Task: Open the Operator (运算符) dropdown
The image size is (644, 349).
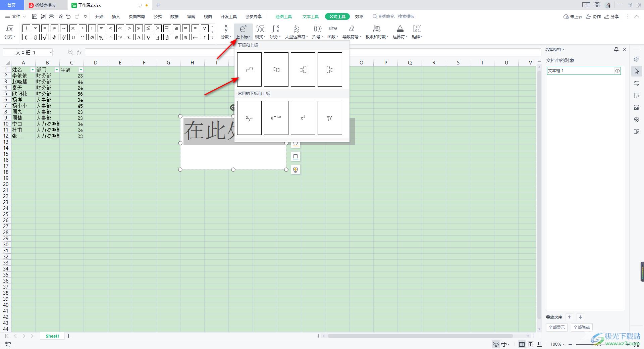Action: (x=400, y=32)
